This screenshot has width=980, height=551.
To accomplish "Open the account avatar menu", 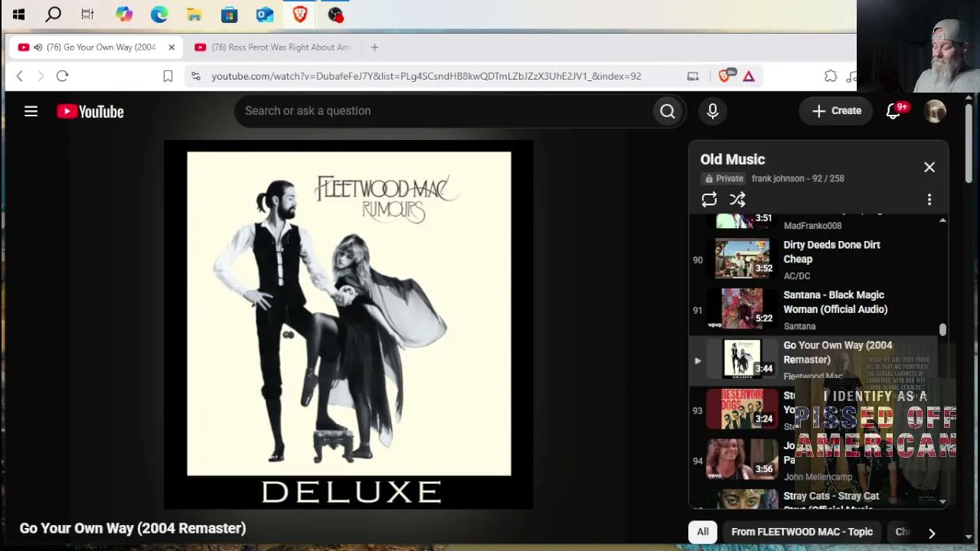I will 935,112.
